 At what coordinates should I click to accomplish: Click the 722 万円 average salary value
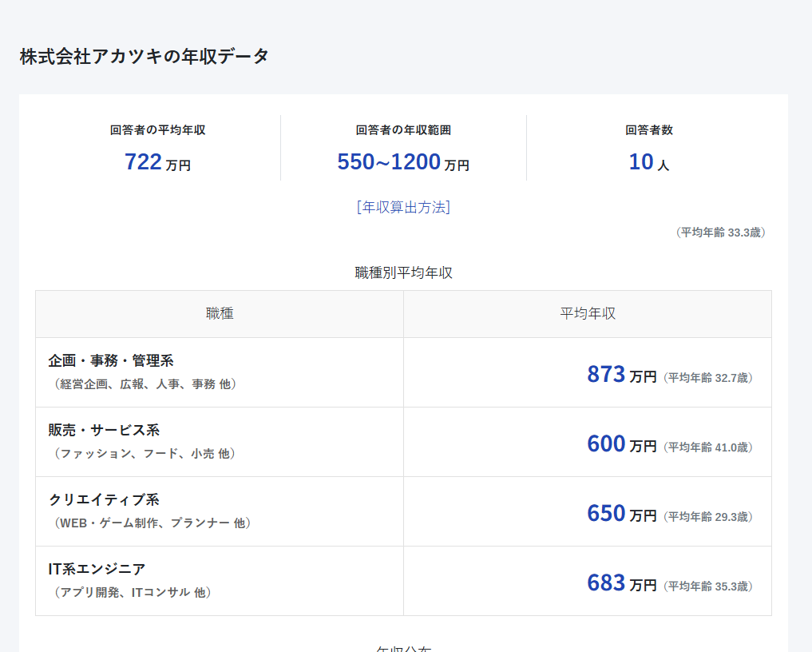point(157,162)
